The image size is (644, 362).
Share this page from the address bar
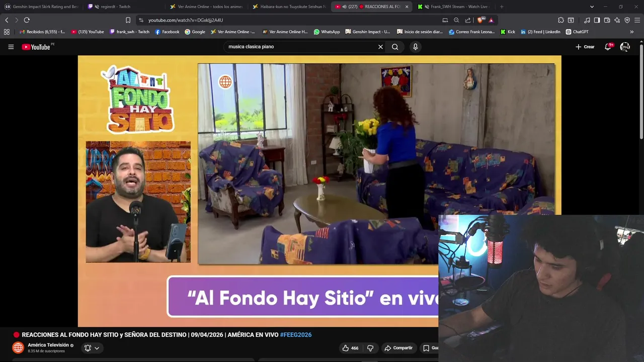[x=468, y=20]
